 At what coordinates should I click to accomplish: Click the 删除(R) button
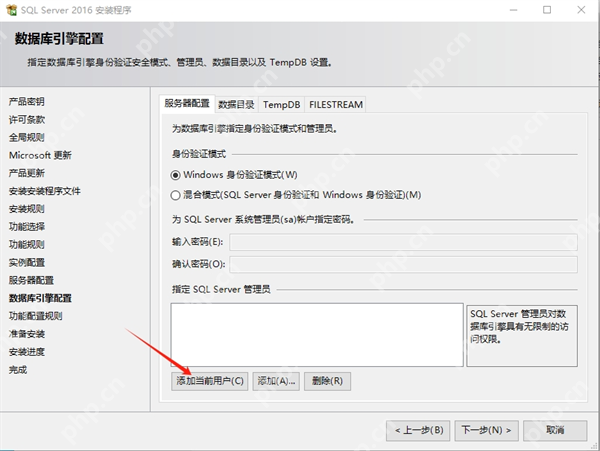pos(328,381)
